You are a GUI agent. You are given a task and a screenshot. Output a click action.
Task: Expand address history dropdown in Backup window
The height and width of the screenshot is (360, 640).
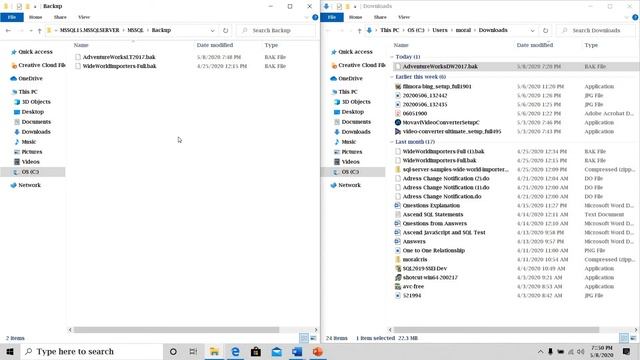point(213,31)
